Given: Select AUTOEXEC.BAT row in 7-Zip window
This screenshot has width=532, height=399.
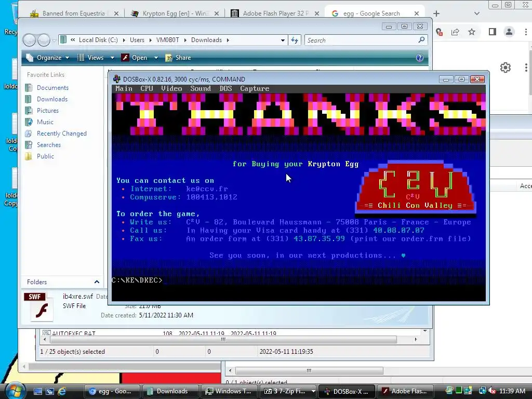Looking at the screenshot, I should click(231, 333).
